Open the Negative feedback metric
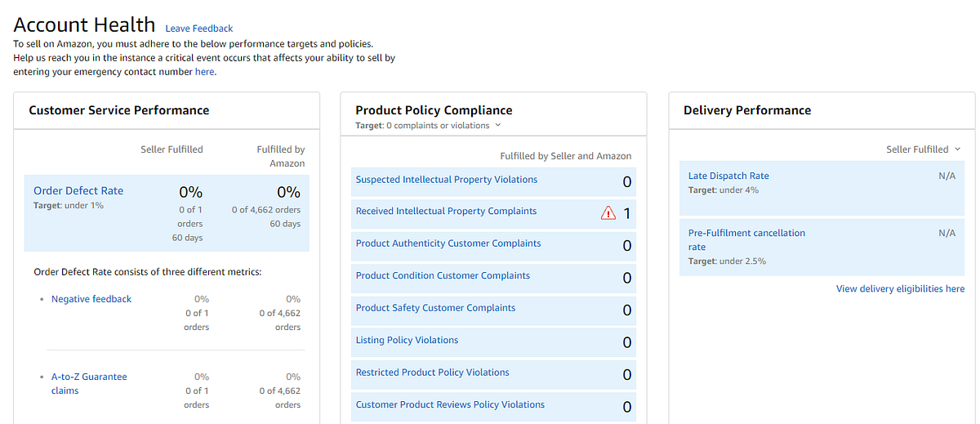This screenshot has width=980, height=424. (x=91, y=299)
